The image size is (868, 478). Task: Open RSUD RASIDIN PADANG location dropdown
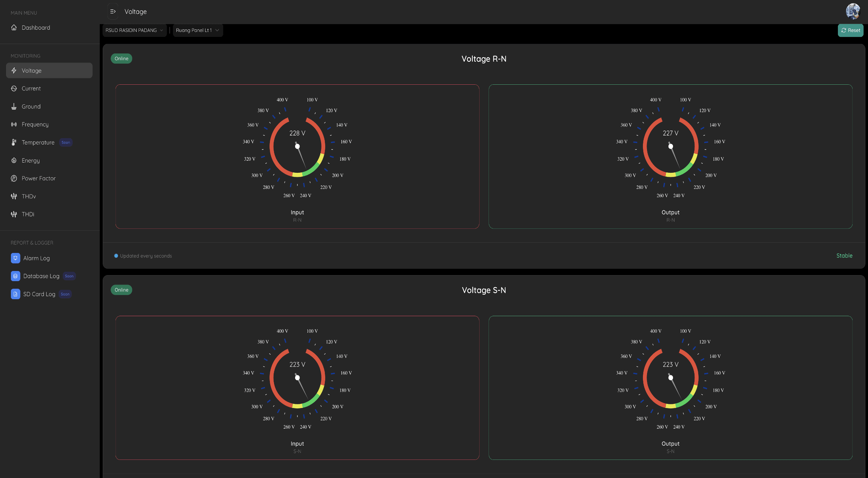click(x=134, y=30)
